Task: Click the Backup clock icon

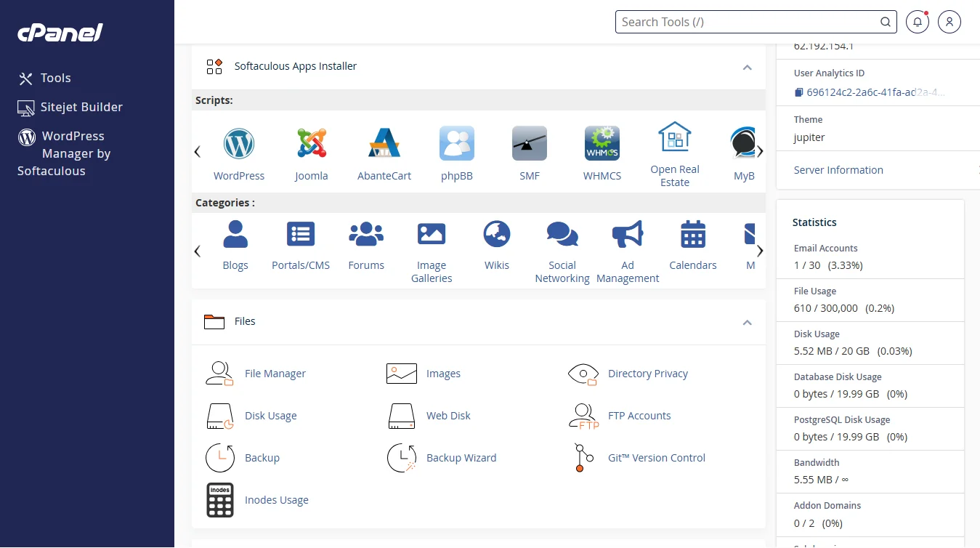Action: click(x=220, y=458)
